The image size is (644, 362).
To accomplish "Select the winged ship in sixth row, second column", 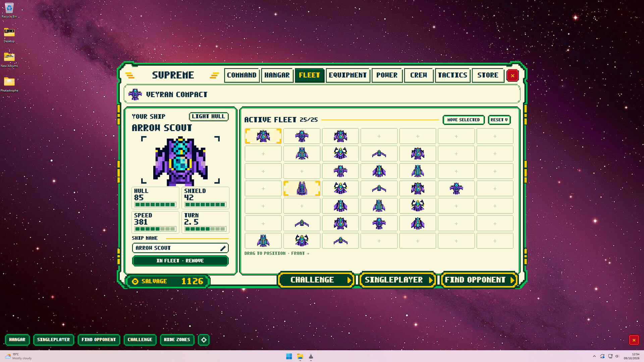I will (302, 223).
